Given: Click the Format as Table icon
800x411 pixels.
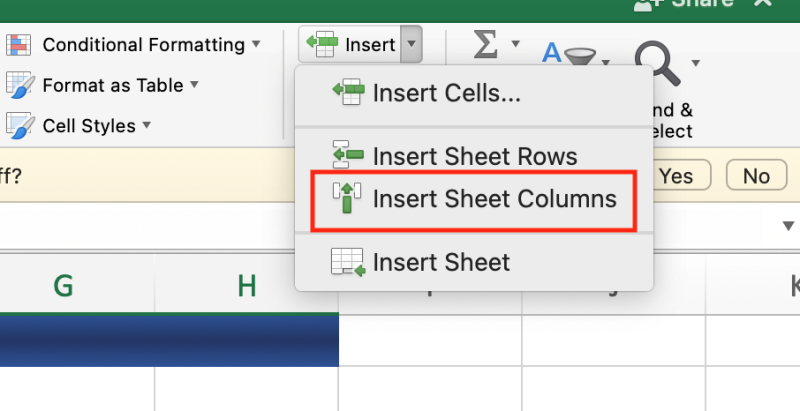Looking at the screenshot, I should click(20, 85).
